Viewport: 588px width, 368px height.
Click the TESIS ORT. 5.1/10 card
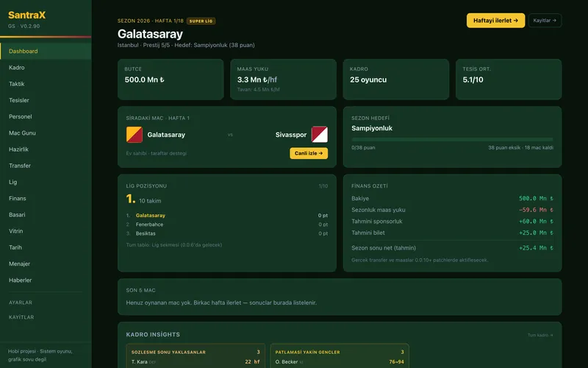tap(509, 79)
